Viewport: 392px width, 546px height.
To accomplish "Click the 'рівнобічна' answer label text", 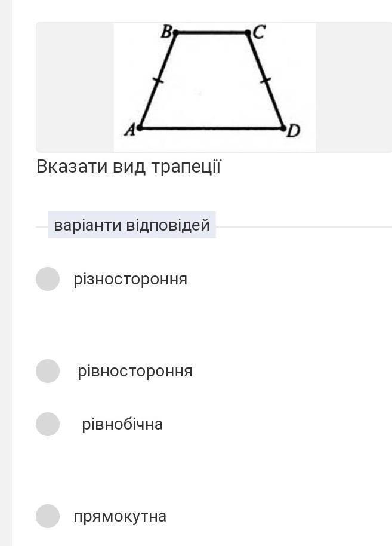I will 122,424.
